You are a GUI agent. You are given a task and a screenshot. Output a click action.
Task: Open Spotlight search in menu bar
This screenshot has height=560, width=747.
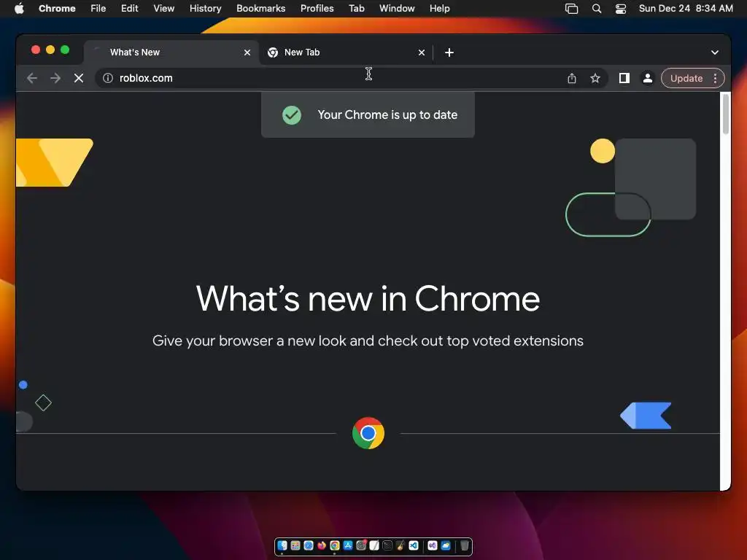click(597, 9)
